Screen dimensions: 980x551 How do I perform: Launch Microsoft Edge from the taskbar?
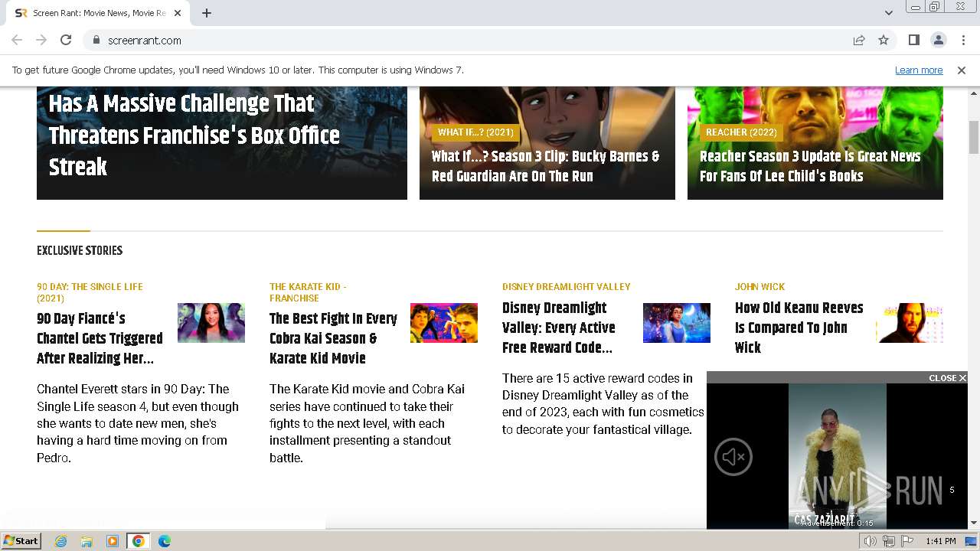point(164,541)
